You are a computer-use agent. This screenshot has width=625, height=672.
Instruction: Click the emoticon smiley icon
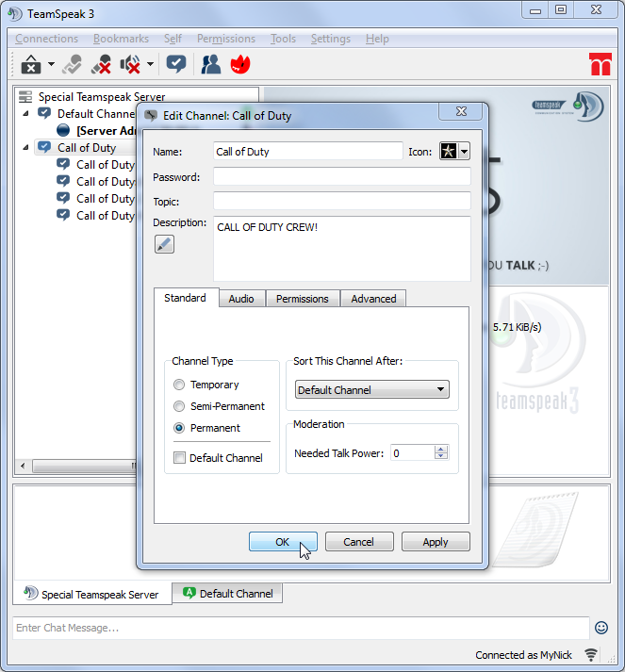coord(601,628)
